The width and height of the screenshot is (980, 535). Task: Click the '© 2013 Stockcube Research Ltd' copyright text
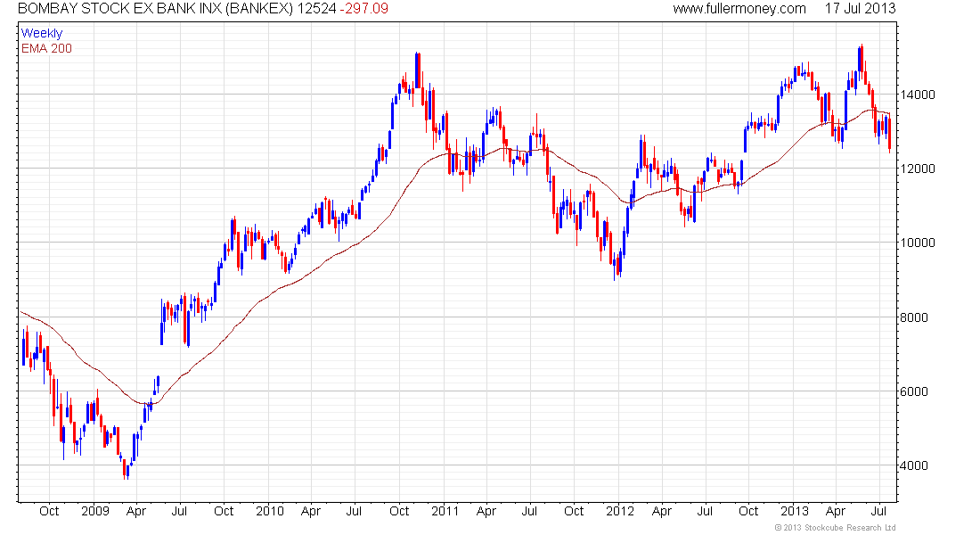[x=835, y=528]
